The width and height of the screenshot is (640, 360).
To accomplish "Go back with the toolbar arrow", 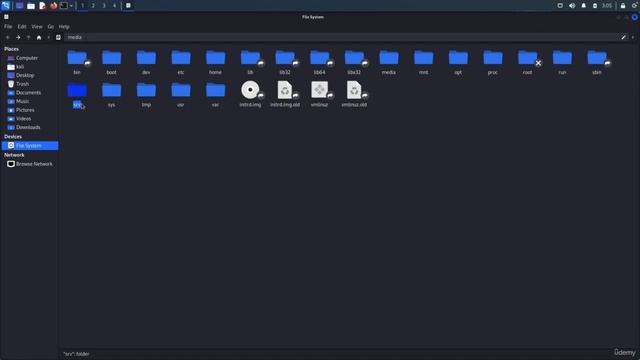I will point(8,38).
